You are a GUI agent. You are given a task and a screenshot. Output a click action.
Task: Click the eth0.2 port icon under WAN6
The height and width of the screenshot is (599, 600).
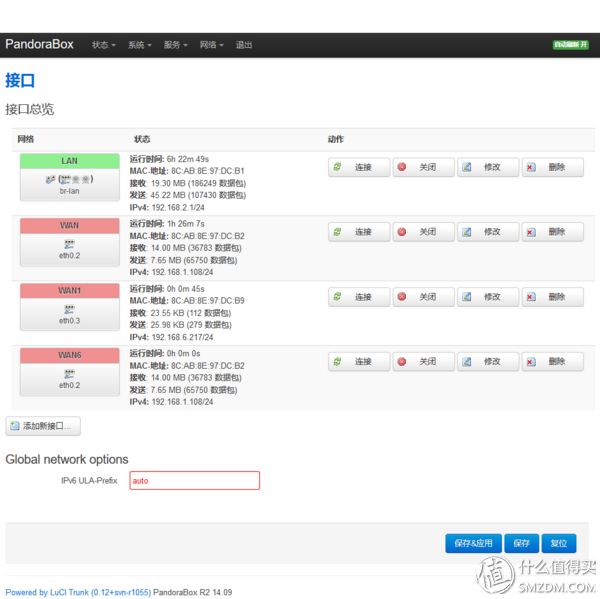69,374
